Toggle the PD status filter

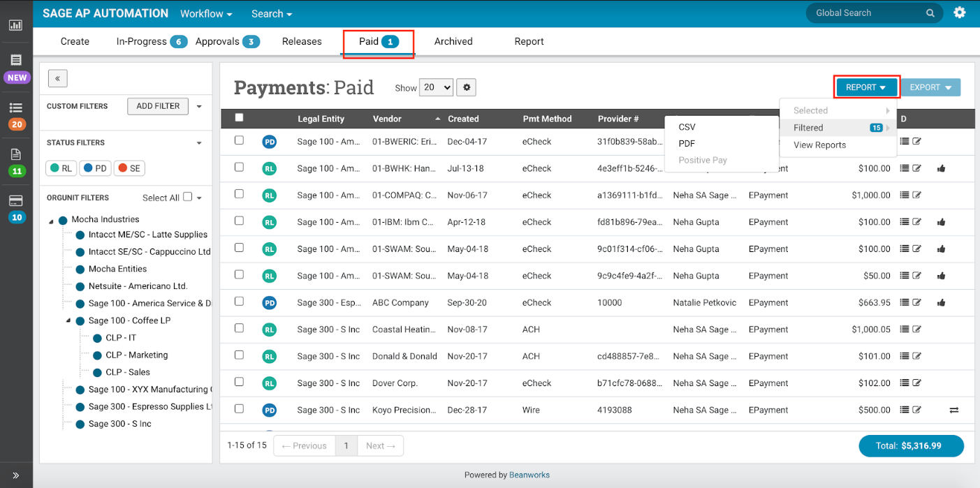95,168
